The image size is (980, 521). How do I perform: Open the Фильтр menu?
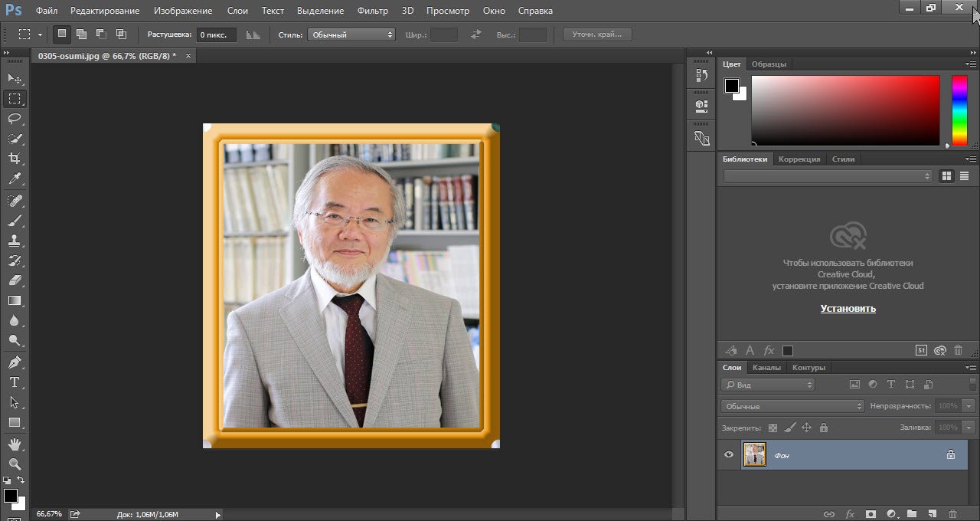point(373,11)
